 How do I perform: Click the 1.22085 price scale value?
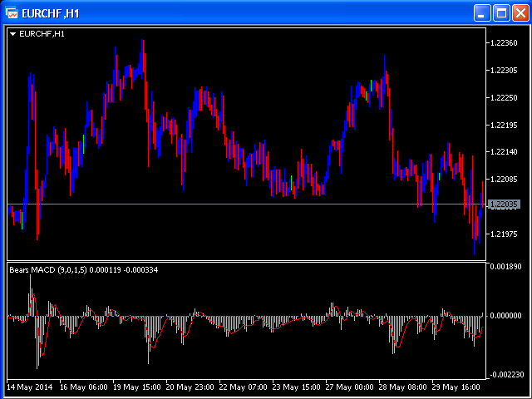coord(504,180)
